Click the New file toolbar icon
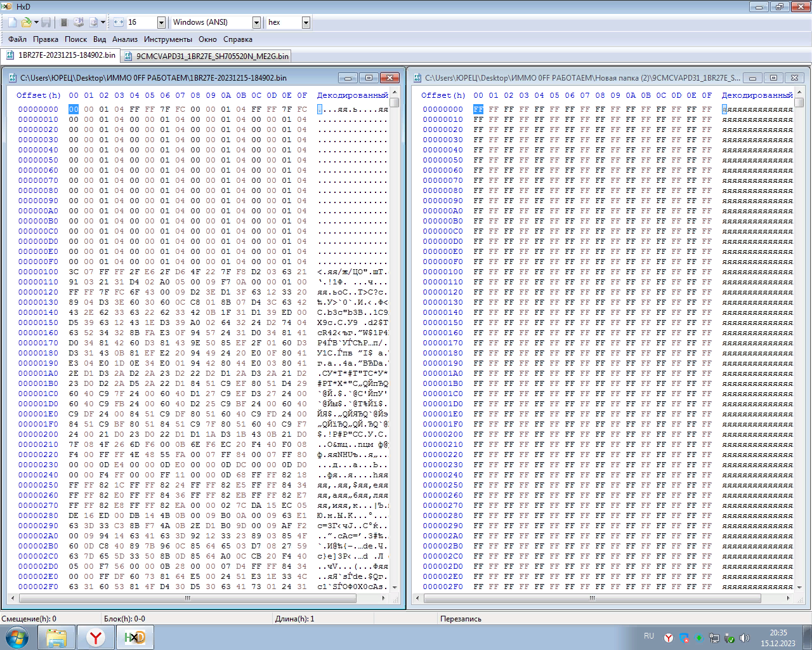This screenshot has height=650, width=812. 12,22
